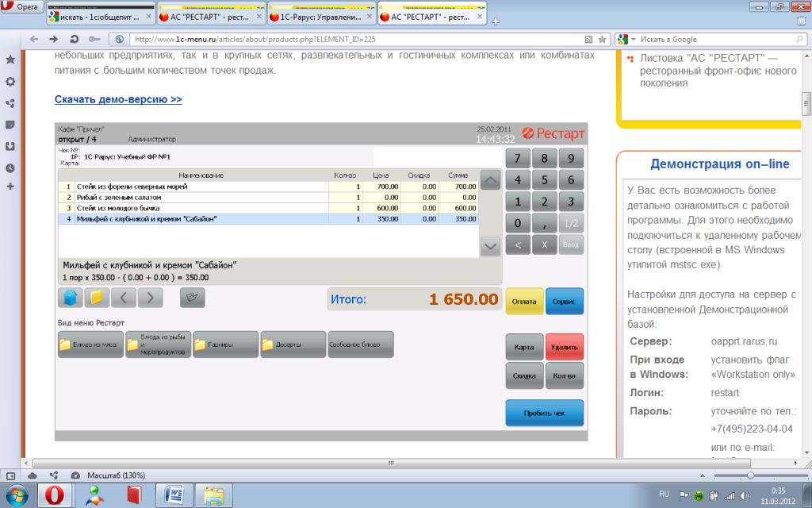Click the password wand key icon
Screen dimensions: 812x508
pyautogui.click(x=94, y=39)
